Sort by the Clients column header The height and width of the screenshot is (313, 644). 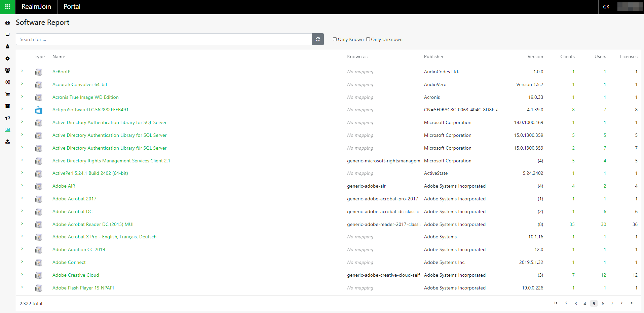(567, 56)
